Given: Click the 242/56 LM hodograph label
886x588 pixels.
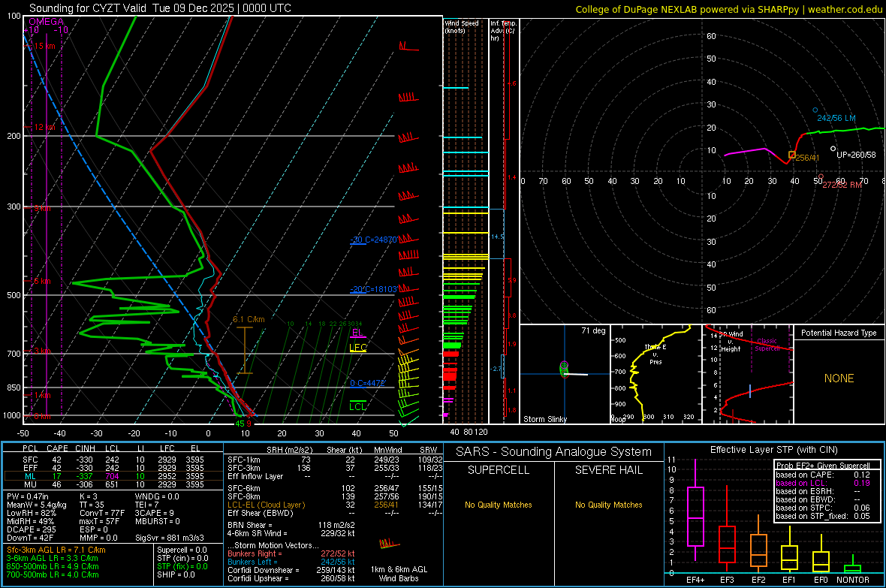Looking at the screenshot, I should point(836,118).
